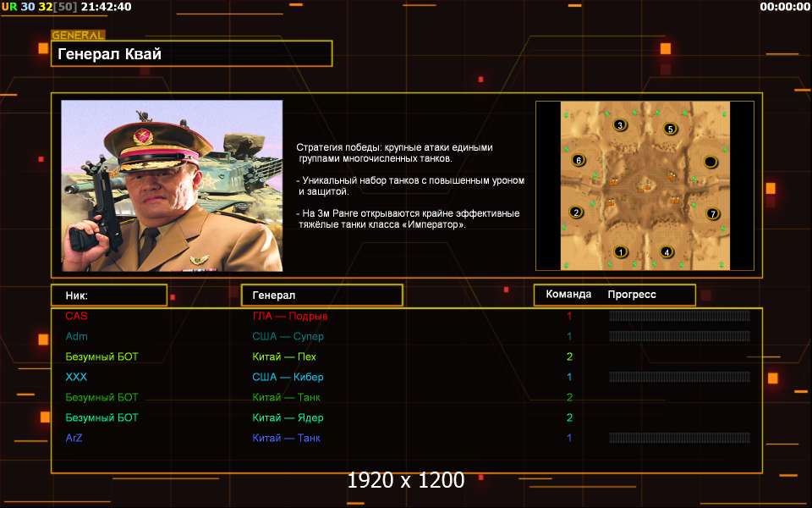The width and height of the screenshot is (812, 508).
Task: Click the Ник column header
Action: coord(109,295)
